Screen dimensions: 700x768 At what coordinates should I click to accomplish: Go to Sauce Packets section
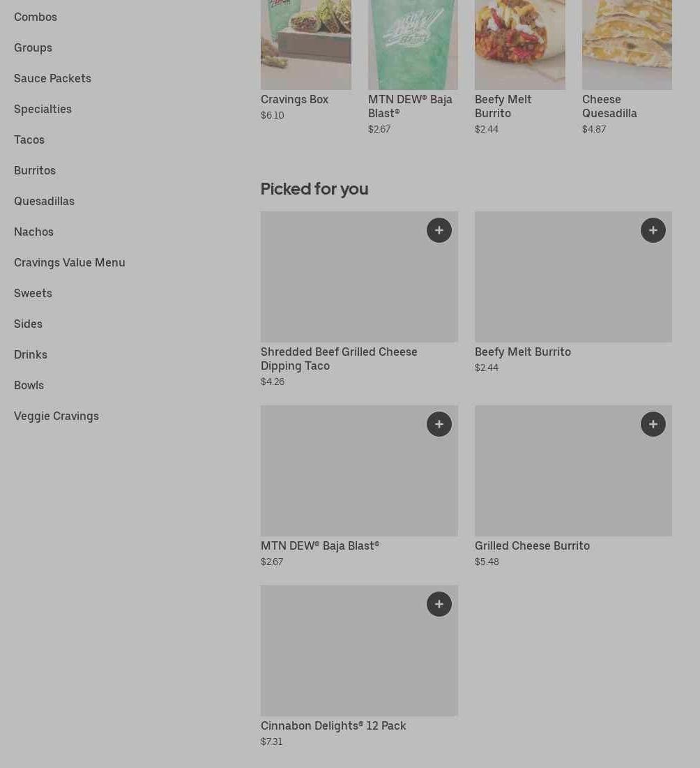tap(52, 78)
